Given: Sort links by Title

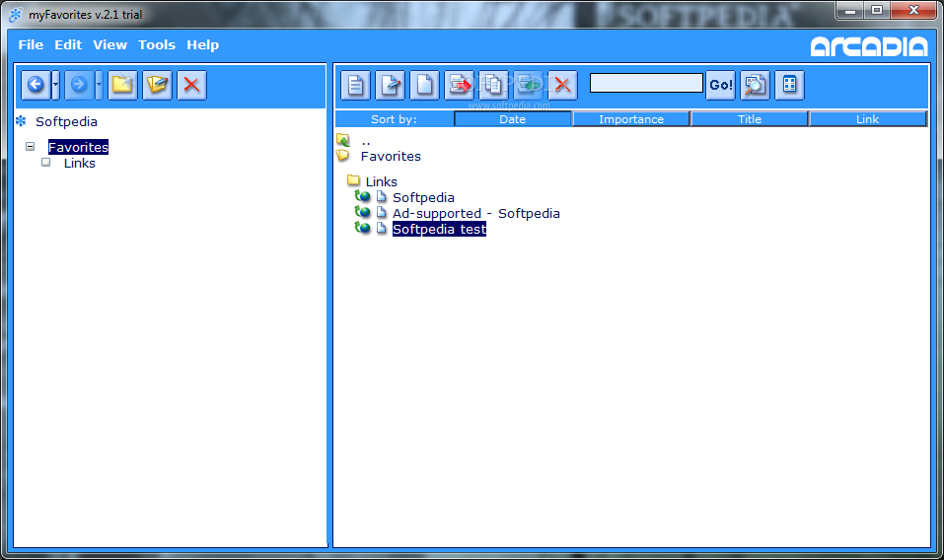Looking at the screenshot, I should coord(750,119).
